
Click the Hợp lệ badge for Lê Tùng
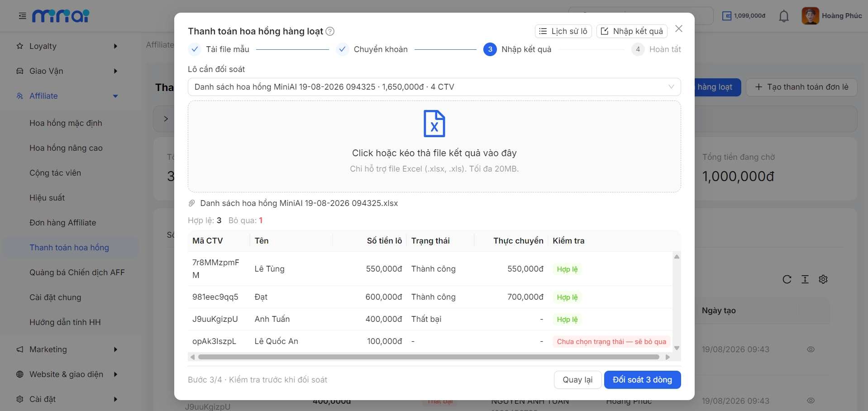567,269
